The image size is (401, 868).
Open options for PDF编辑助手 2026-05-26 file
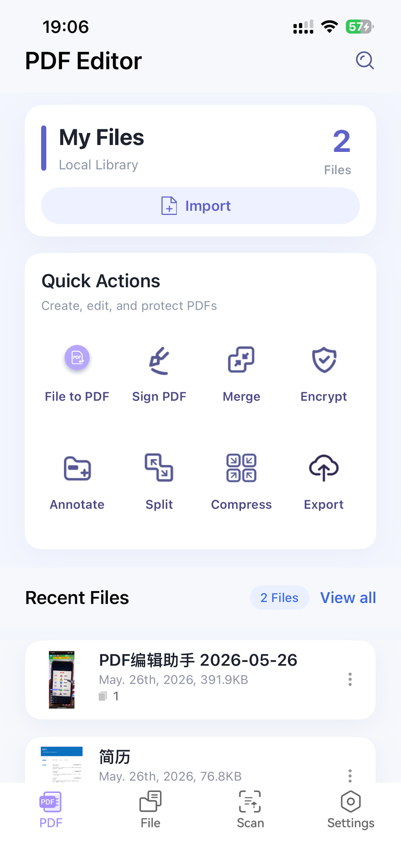350,679
